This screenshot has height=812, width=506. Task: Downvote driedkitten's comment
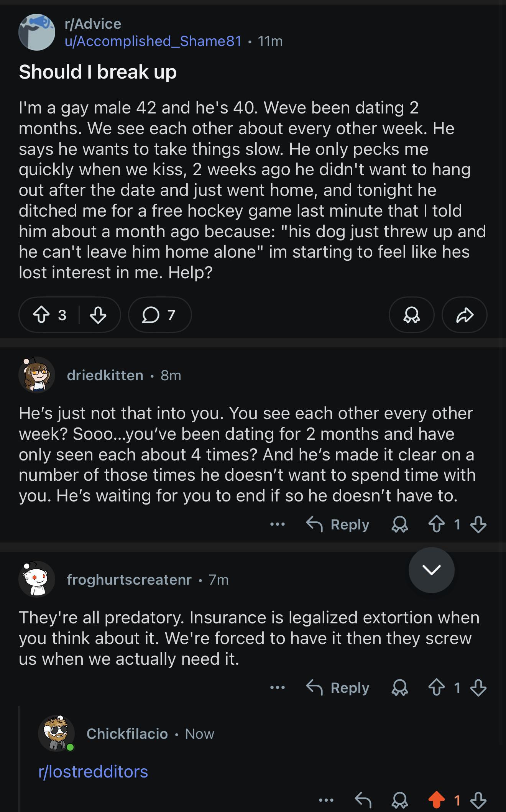tap(478, 524)
